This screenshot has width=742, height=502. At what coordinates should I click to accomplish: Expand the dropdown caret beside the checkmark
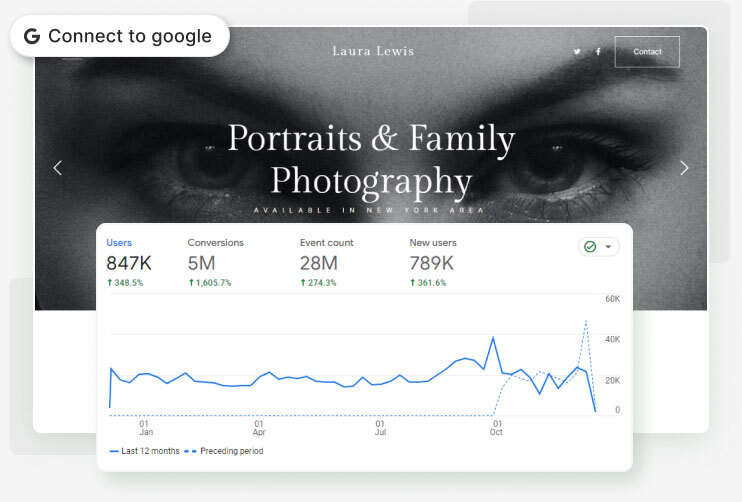(x=607, y=246)
